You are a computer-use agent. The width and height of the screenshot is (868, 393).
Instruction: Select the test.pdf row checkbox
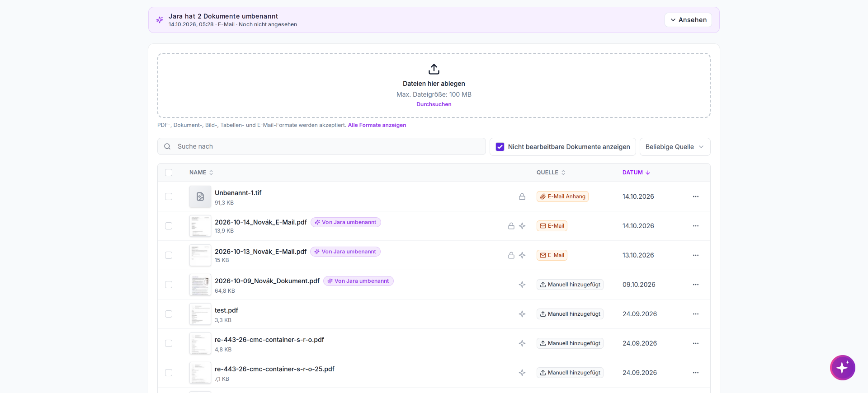coord(169,314)
